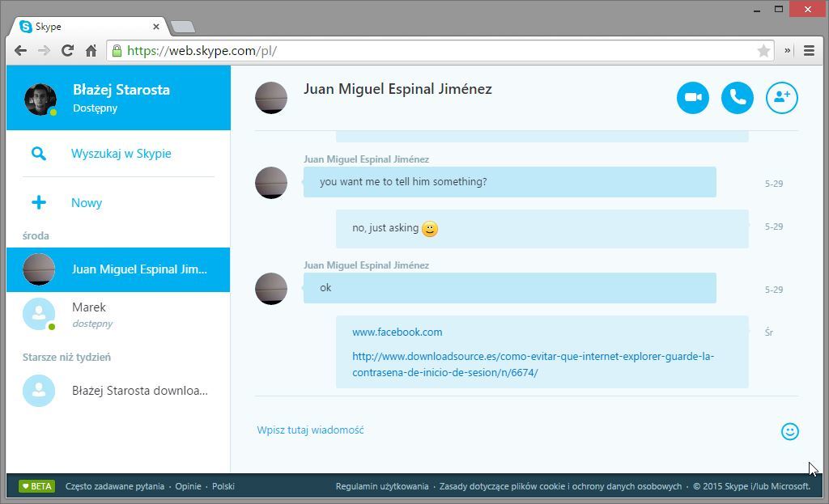The width and height of the screenshot is (829, 504).
Task: Click the plus icon next to Nowy
Action: pos(39,202)
